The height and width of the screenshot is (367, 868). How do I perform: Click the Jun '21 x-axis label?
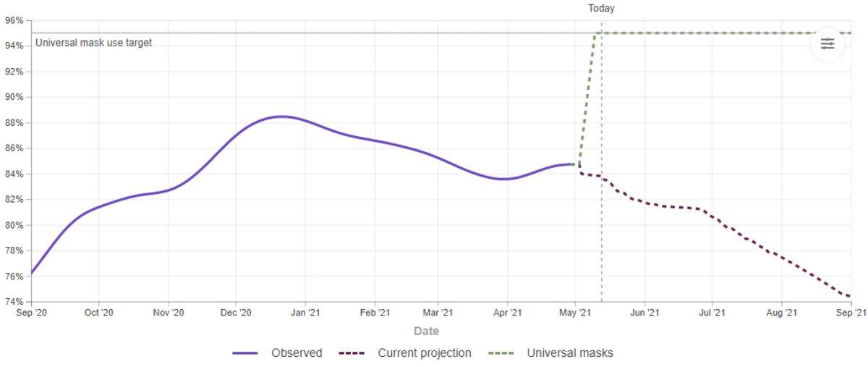click(644, 313)
